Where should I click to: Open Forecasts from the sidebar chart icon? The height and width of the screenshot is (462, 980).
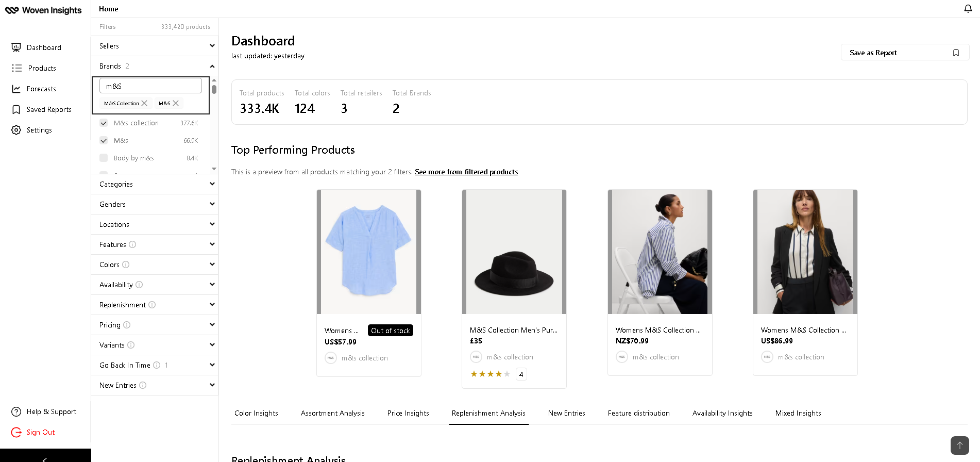[16, 89]
